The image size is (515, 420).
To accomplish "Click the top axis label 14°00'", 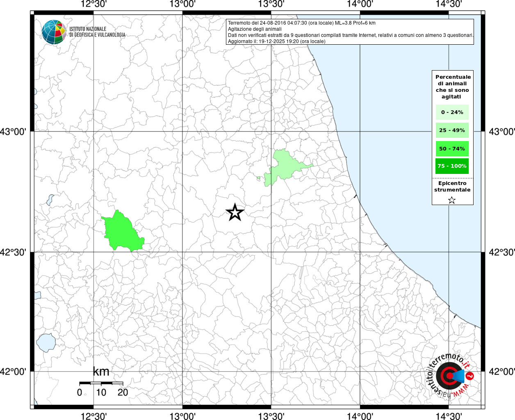I will (360, 4).
